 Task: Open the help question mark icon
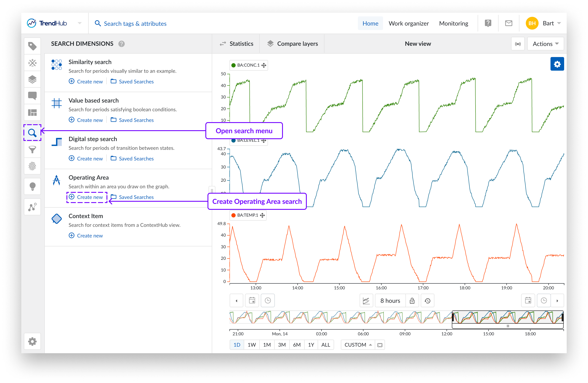[488, 23]
